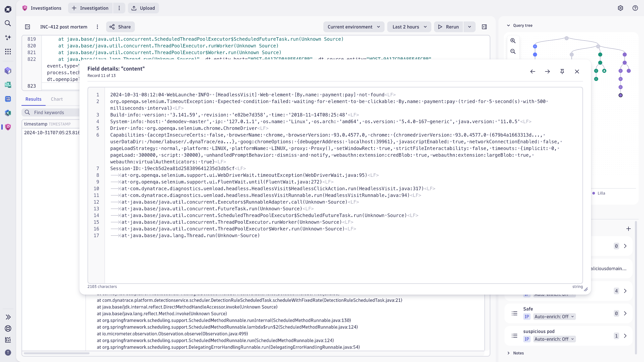Expand the Notes section
This screenshot has width=644, height=362.
tap(509, 353)
